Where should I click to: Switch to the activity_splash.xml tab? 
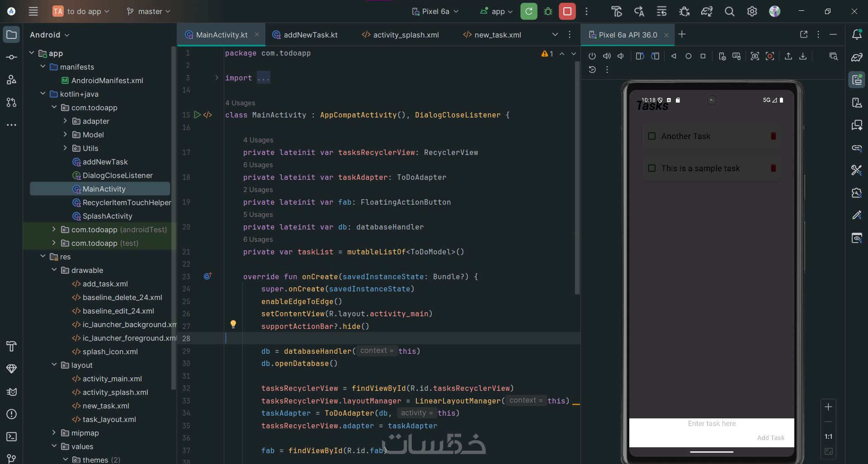(x=400, y=35)
